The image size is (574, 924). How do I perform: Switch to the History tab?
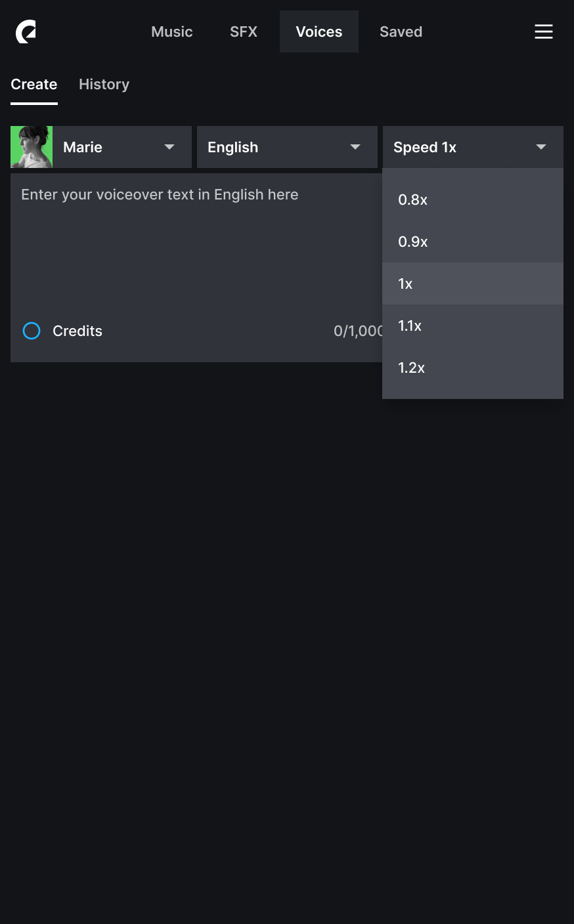[104, 84]
